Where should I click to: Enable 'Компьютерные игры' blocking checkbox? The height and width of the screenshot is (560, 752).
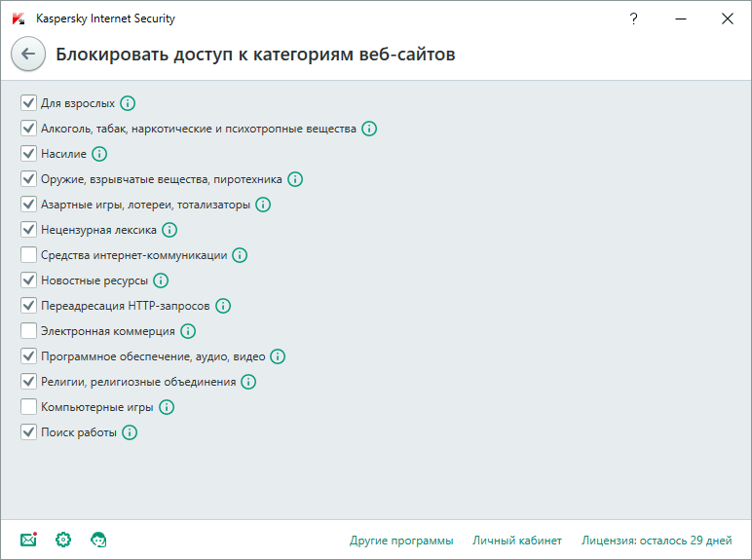(28, 407)
